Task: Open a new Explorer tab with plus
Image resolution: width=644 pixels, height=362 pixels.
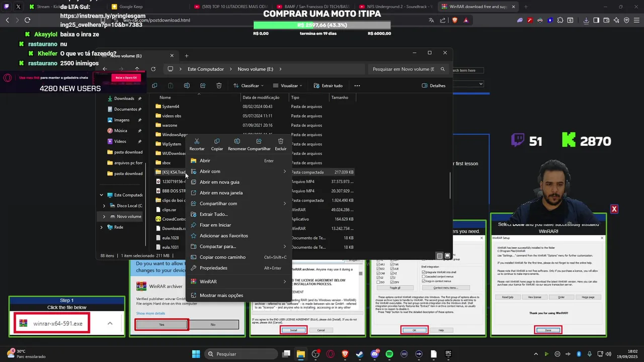Action: [186, 56]
